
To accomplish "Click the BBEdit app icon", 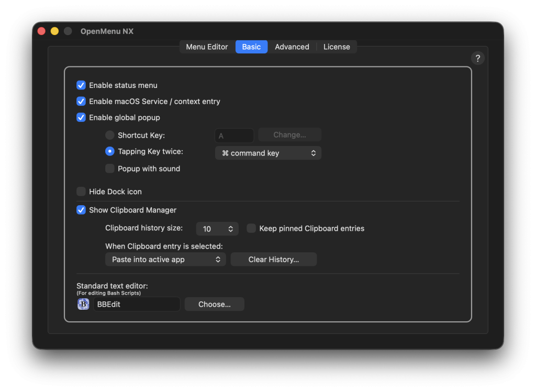I will (x=83, y=304).
